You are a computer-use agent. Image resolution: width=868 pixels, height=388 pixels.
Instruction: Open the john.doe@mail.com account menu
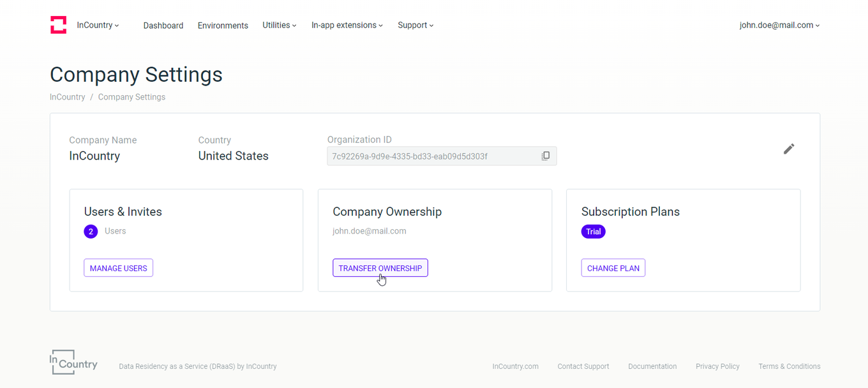tap(779, 26)
